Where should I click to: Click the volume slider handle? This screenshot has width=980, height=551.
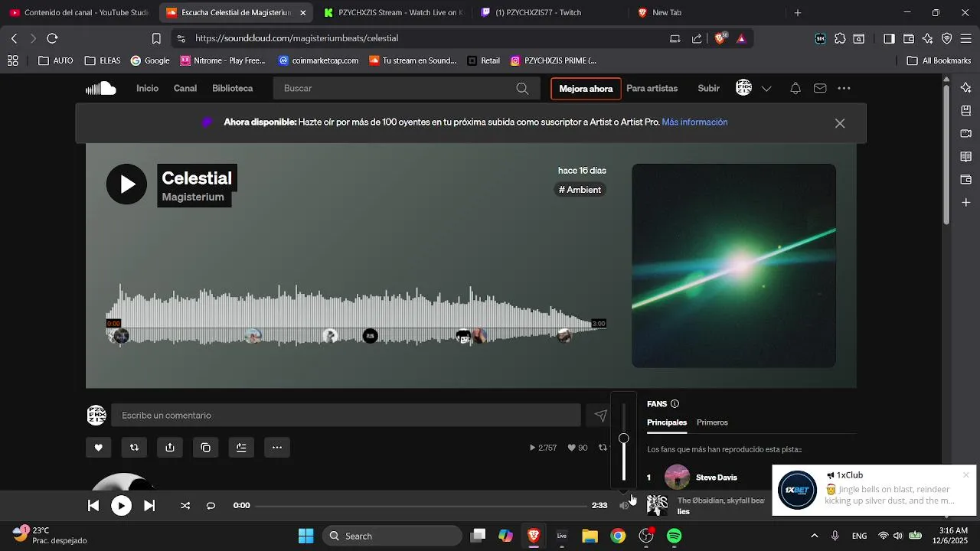coord(624,439)
